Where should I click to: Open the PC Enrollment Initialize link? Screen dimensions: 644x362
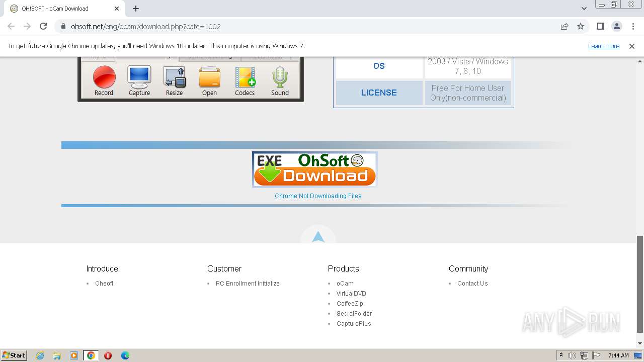click(248, 284)
